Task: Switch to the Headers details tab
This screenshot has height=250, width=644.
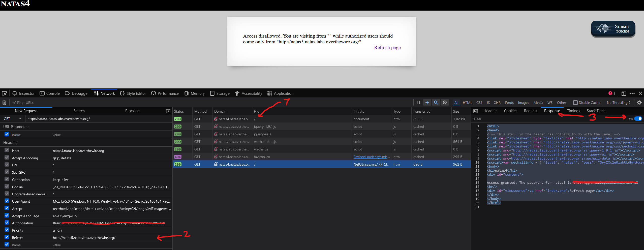Action: [490, 111]
